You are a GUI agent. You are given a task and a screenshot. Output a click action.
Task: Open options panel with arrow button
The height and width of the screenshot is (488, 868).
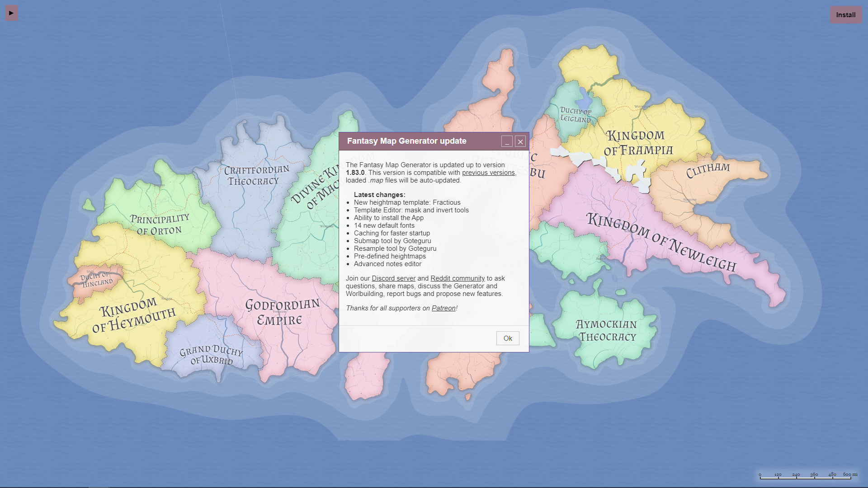[x=11, y=13]
